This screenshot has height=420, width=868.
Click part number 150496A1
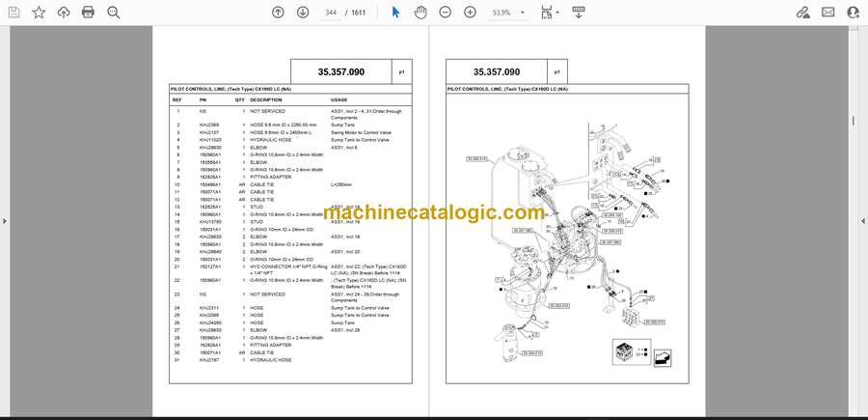(210, 184)
